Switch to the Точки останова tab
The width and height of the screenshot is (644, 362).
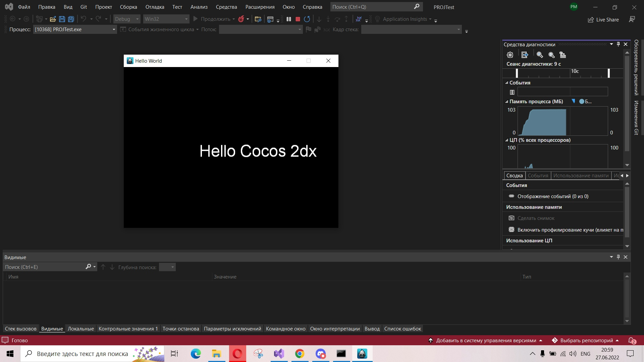(x=181, y=329)
